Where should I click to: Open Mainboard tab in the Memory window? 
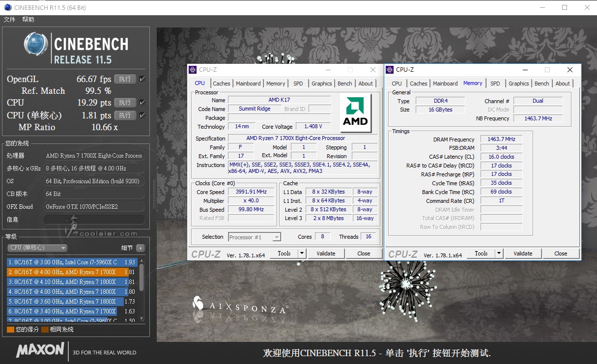445,84
